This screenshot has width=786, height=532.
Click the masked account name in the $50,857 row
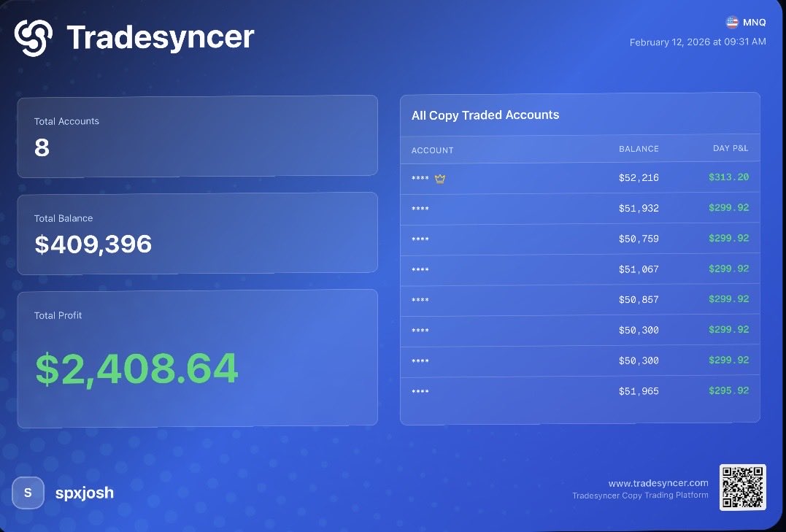pyautogui.click(x=420, y=301)
